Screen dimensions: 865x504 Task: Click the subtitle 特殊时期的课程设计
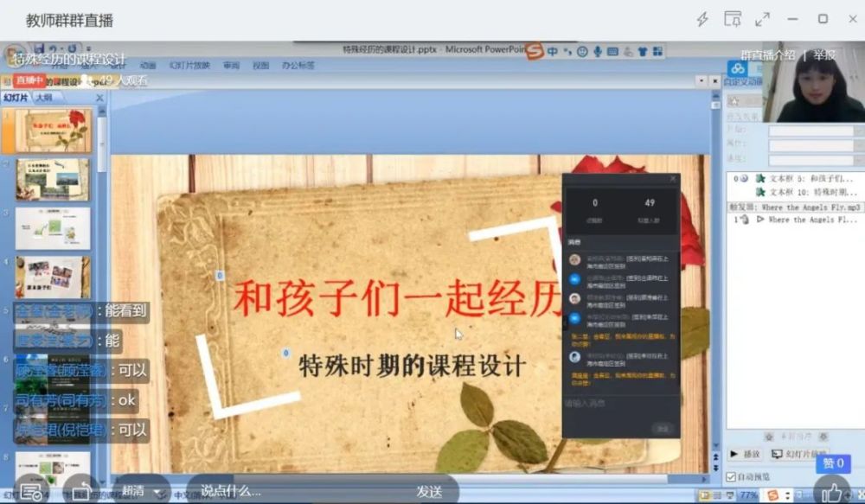(413, 367)
